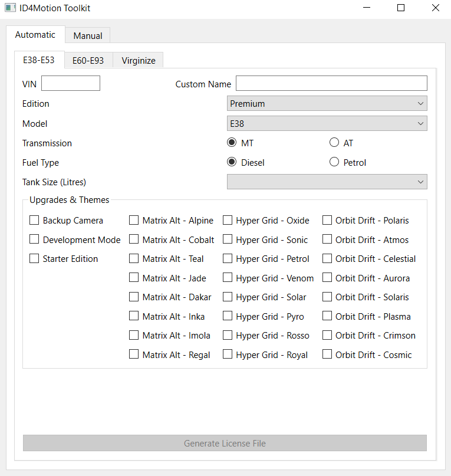The image size is (451, 476).
Task: Check Orbit Drift - Cosmic
Action: (327, 354)
